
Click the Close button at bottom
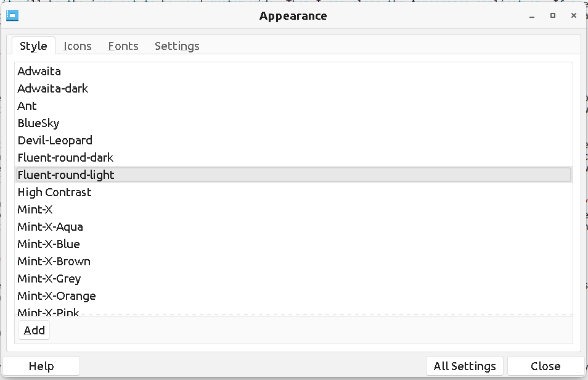pos(545,366)
